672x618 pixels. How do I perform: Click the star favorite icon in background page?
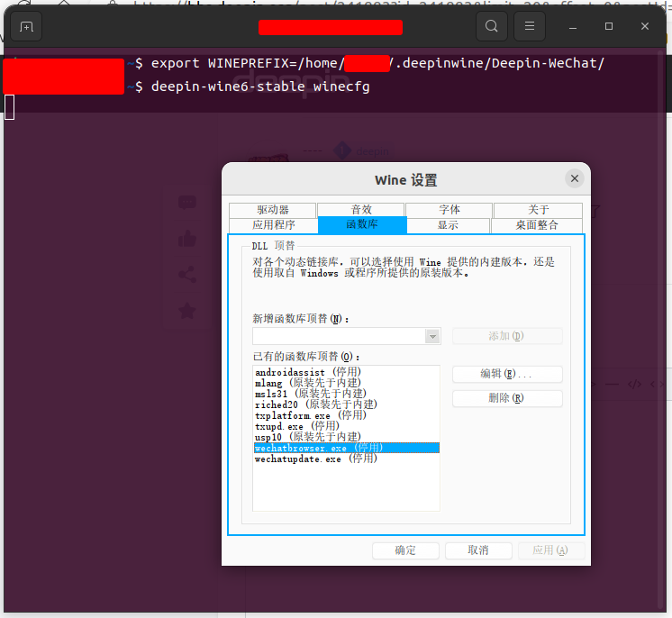pyautogui.click(x=187, y=311)
